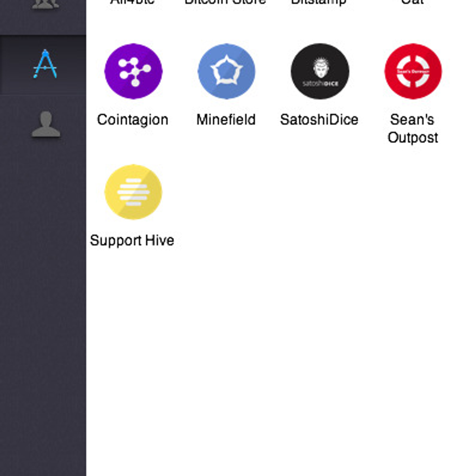Select the Bitcoin Store label at top
This screenshot has width=476, height=476.
225,2
